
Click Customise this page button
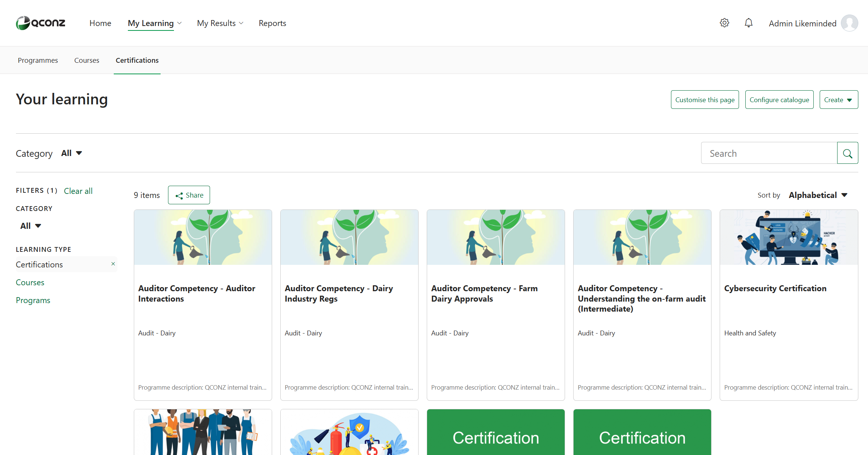point(705,100)
